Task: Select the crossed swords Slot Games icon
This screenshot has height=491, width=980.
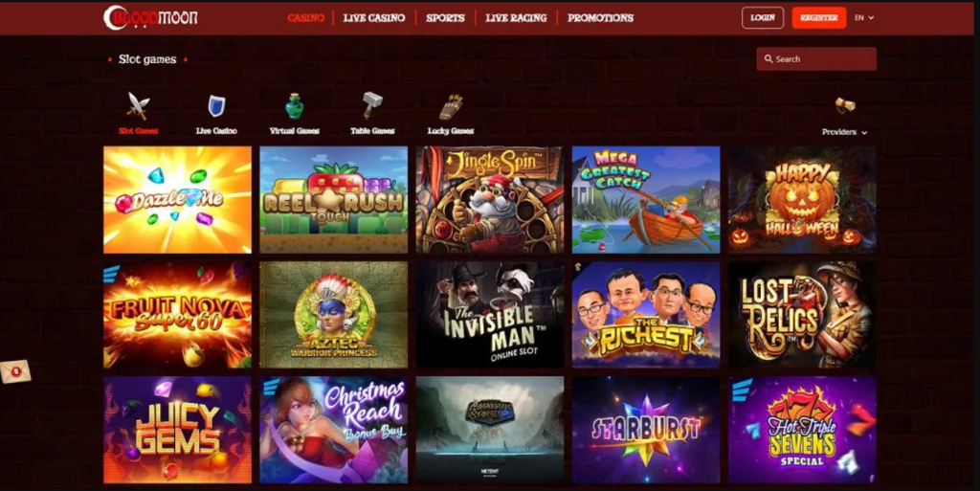Action: (138, 105)
